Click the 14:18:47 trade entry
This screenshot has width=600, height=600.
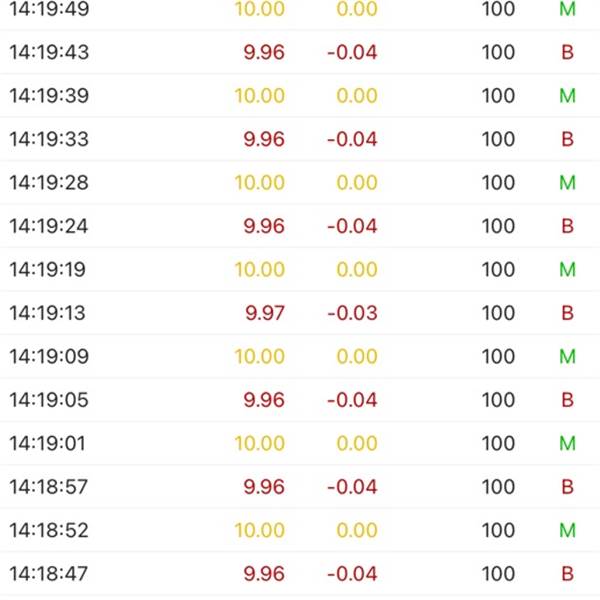coord(300,574)
